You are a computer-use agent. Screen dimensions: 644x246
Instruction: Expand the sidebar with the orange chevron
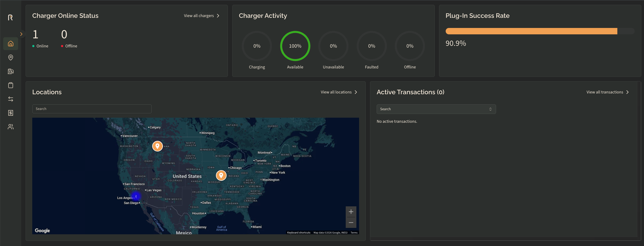[21, 34]
